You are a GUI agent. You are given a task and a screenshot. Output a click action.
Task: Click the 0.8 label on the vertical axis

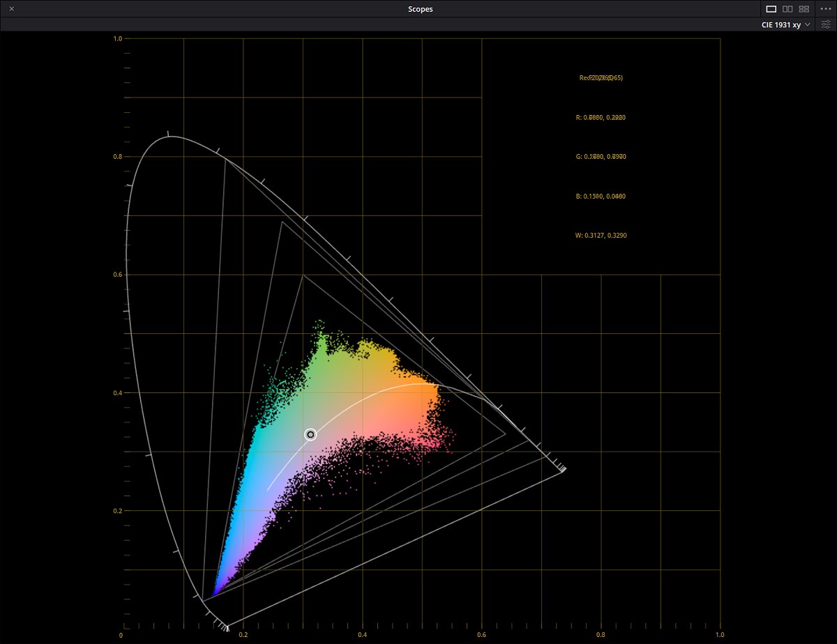point(119,157)
